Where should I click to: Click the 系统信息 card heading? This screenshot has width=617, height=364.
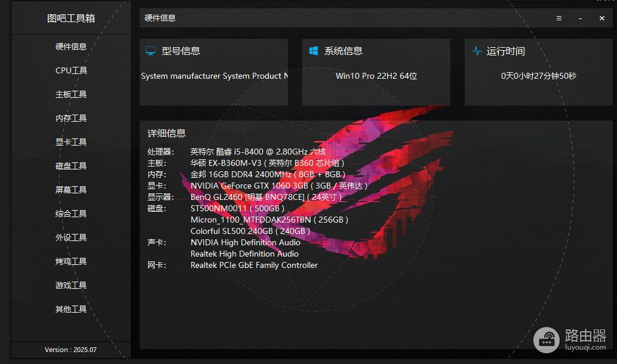coord(343,51)
